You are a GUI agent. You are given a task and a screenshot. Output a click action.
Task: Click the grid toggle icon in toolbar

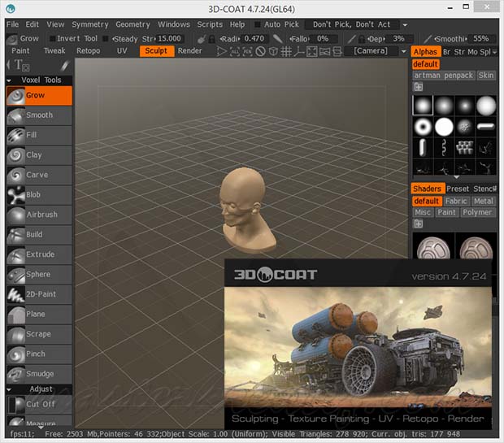(286, 51)
